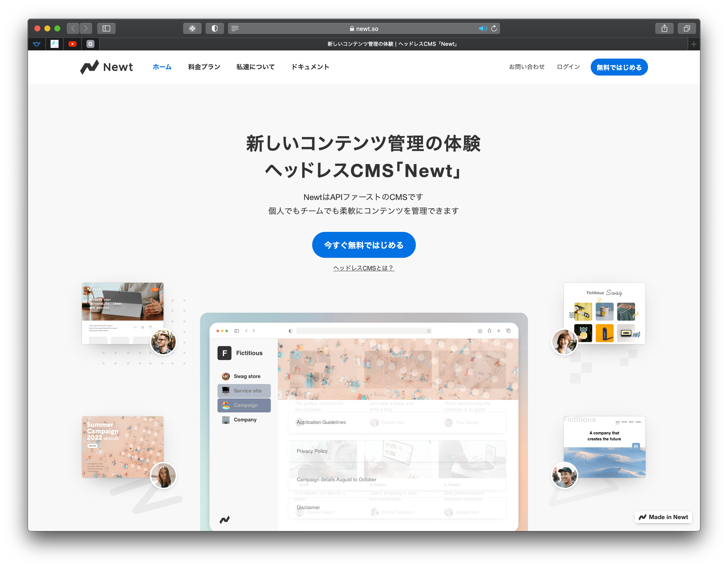Show the tab overview

pos(687,28)
